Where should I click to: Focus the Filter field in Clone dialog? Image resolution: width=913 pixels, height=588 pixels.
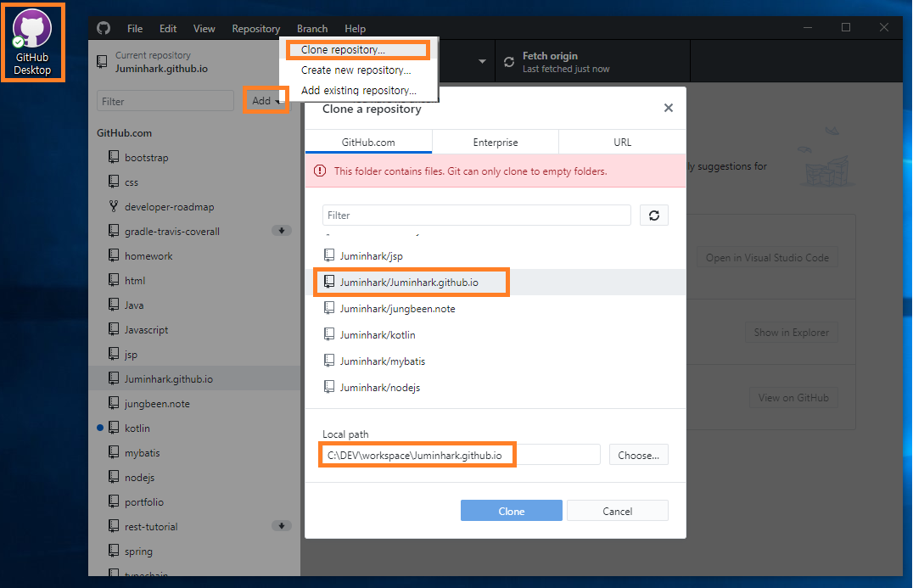click(477, 216)
